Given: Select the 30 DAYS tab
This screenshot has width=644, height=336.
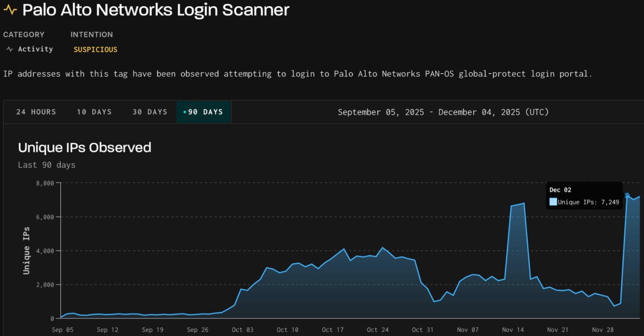Looking at the screenshot, I should click(x=149, y=112).
